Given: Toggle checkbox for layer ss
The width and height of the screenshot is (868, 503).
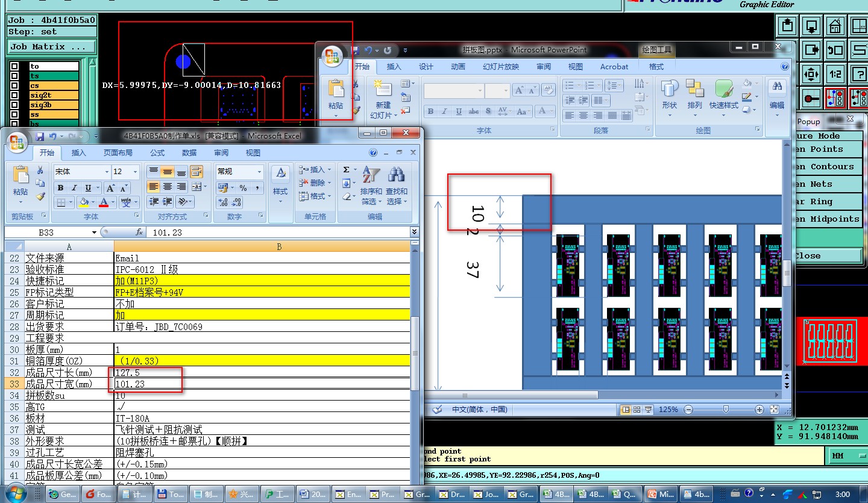Looking at the screenshot, I should pos(14,114).
